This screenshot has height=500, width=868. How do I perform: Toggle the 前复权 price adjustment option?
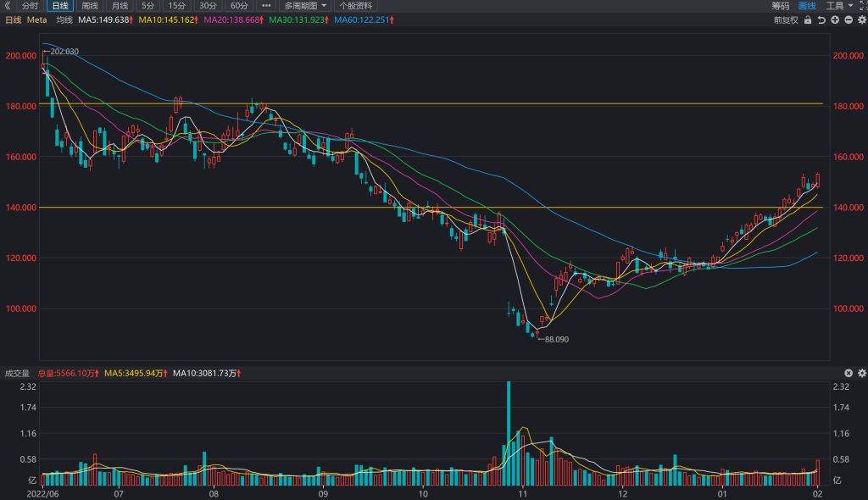click(x=786, y=20)
